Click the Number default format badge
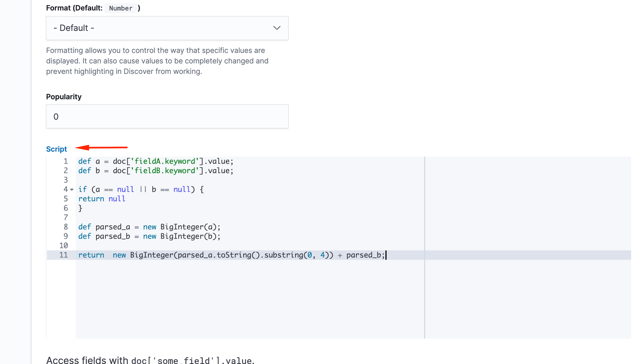Image resolution: width=640 pixels, height=364 pixels. point(121,8)
